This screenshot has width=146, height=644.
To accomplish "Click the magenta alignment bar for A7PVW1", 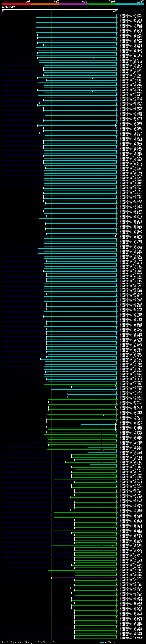I will (x=84, y=578).
